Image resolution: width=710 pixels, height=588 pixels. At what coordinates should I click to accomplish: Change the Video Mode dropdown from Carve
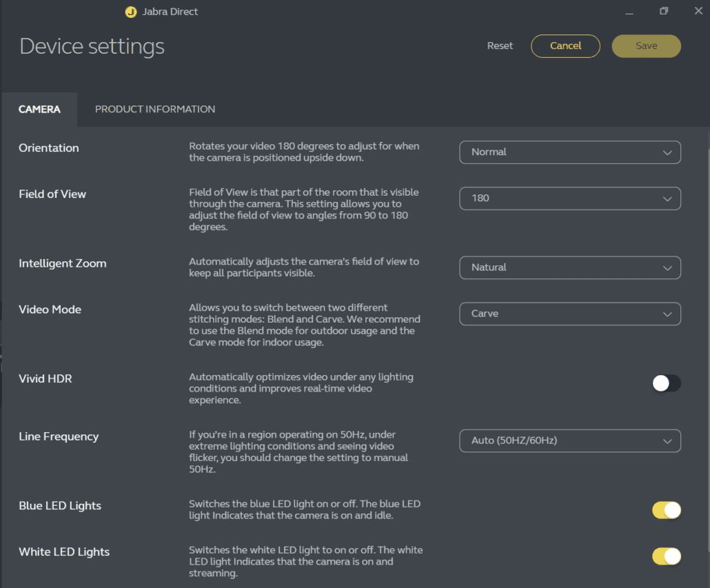tap(570, 314)
